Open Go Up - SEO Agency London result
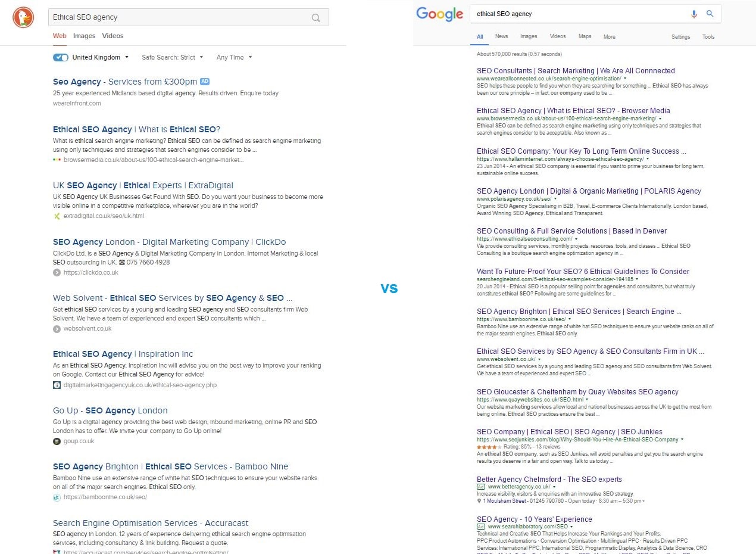 click(x=110, y=410)
